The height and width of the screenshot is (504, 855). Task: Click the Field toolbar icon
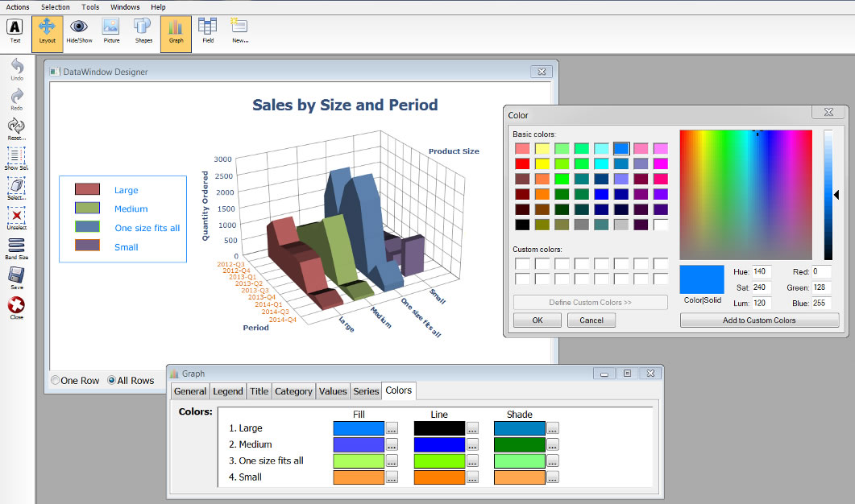[207, 31]
